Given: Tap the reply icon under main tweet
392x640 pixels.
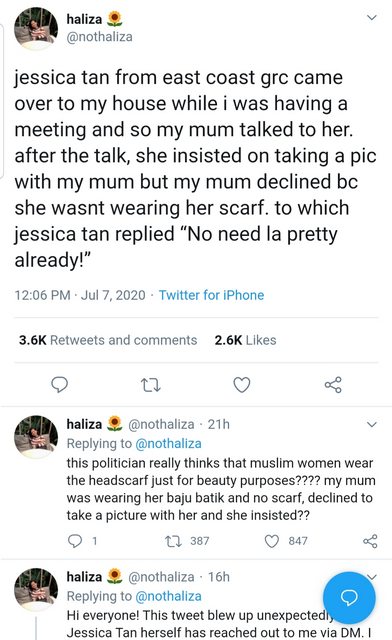Looking at the screenshot, I should (x=59, y=384).
